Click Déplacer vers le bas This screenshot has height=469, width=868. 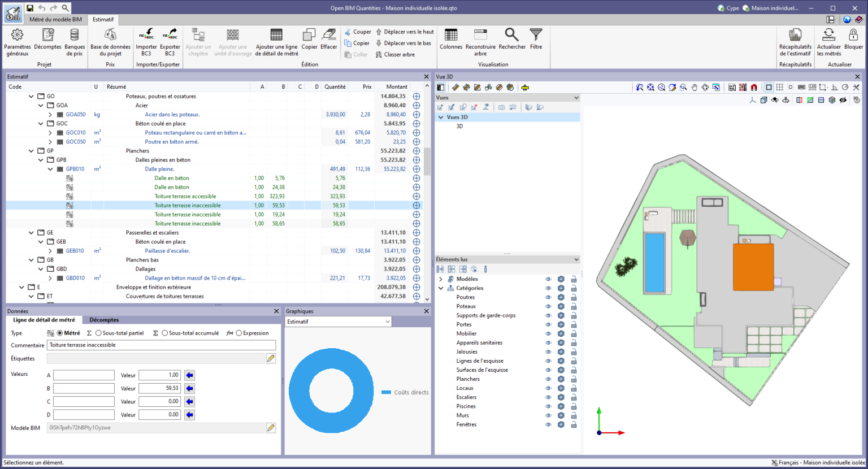pyautogui.click(x=403, y=43)
